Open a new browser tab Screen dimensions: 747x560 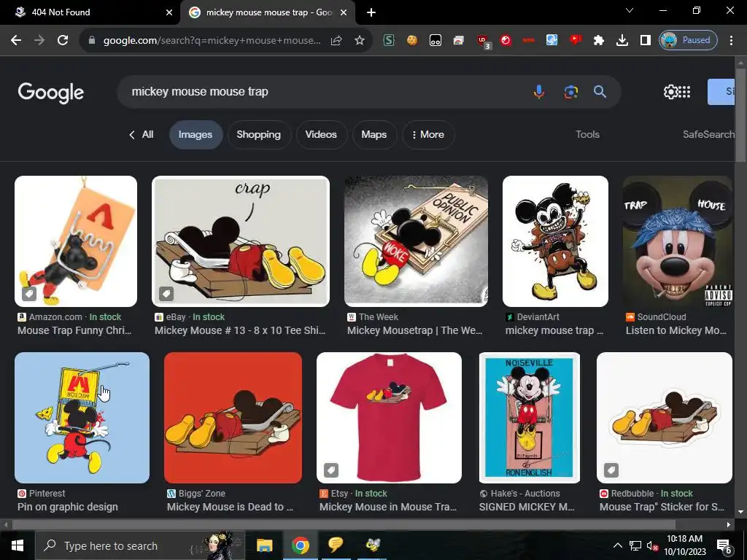pyautogui.click(x=371, y=12)
